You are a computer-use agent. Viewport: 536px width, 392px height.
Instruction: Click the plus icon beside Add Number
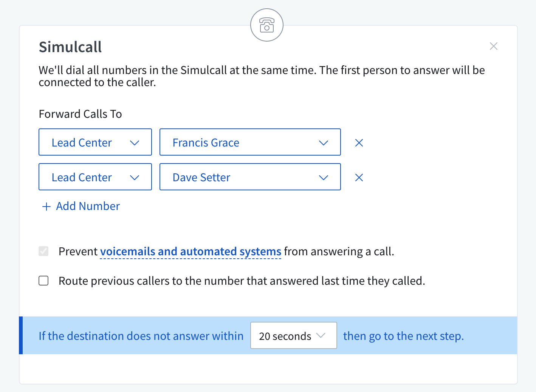point(46,207)
